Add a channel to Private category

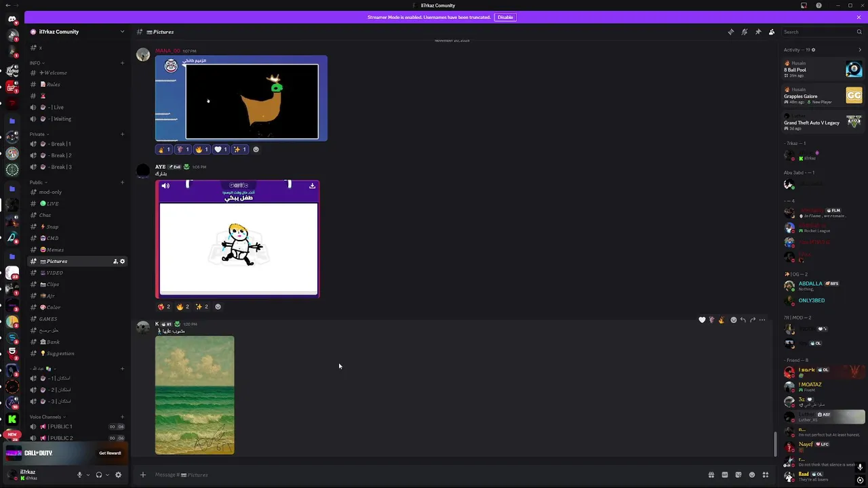[122, 134]
